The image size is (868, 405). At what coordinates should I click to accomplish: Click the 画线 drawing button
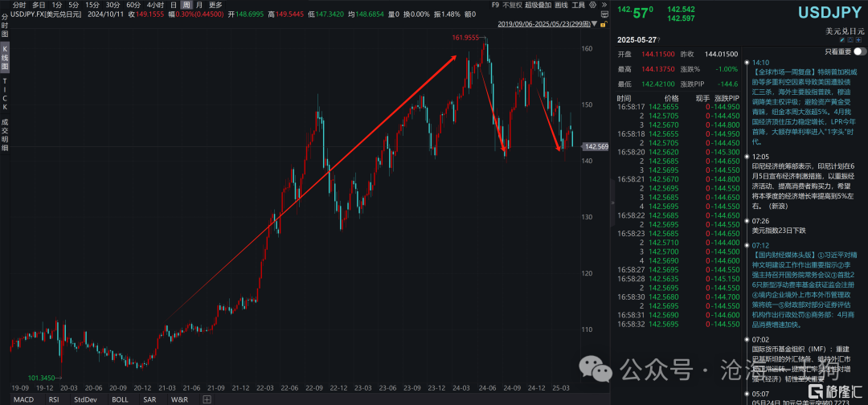[x=561, y=5]
